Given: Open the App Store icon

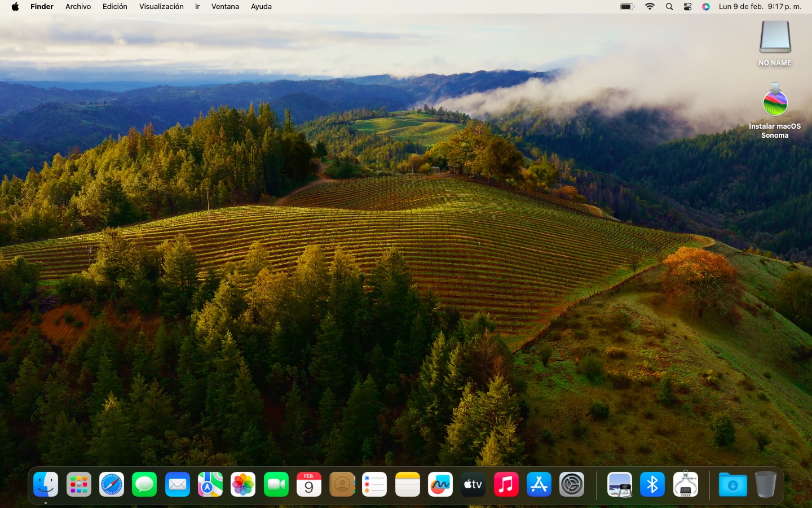Looking at the screenshot, I should tap(539, 485).
